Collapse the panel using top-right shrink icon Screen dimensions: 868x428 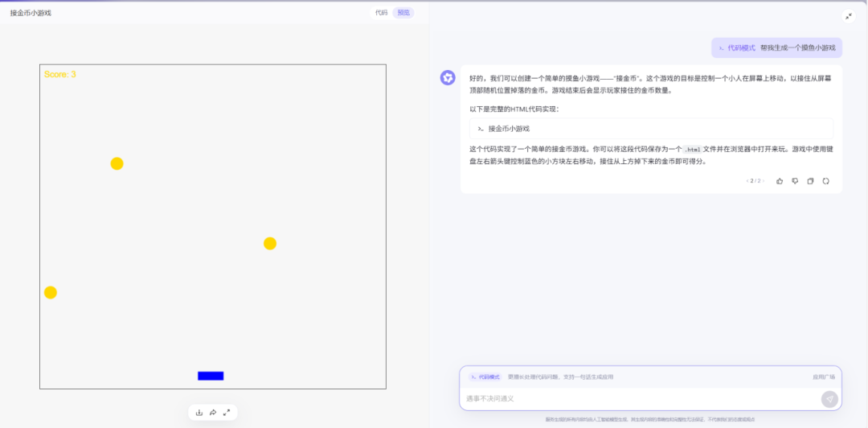pyautogui.click(x=849, y=16)
